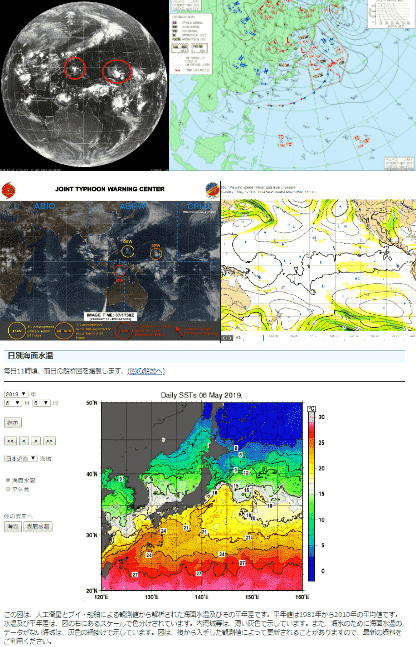The width and height of the screenshot is (416, 647).
Task: Click the 表示 display button
Action: 13,423
